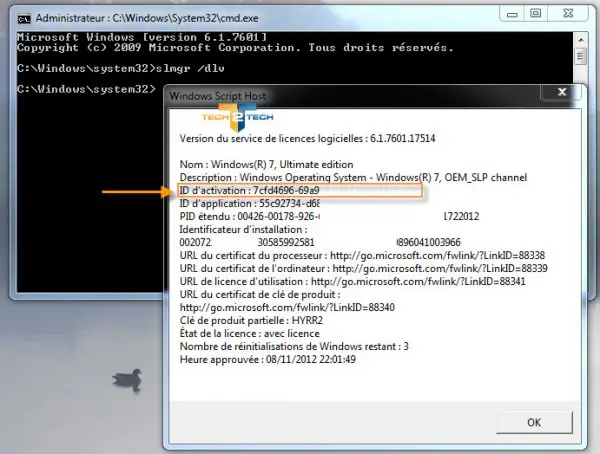Image resolution: width=600 pixels, height=454 pixels.
Task: Click URL du certificat de l'ordinateur line
Action: coord(364,268)
